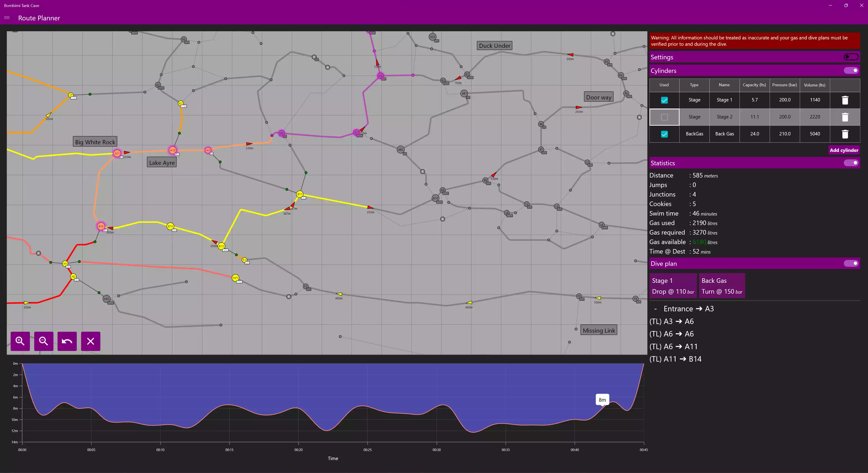The image size is (868, 473).
Task: Uncheck the Stage 1 used checkbox
Action: (664, 100)
